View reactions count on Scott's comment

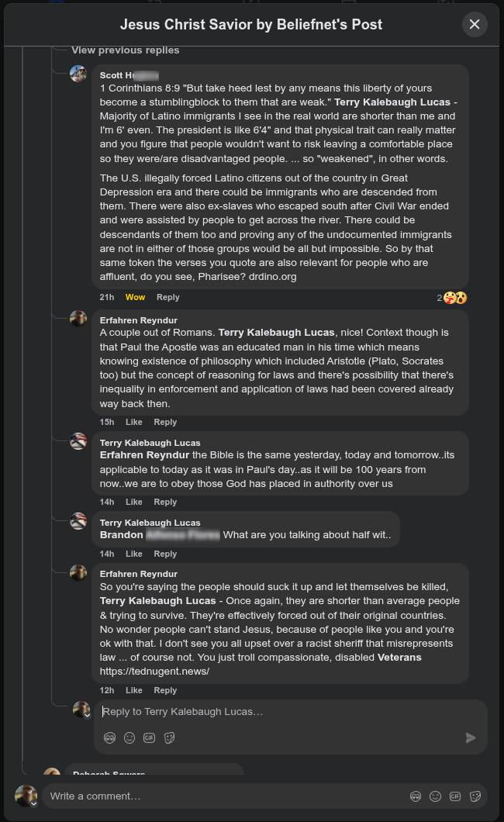coord(452,298)
